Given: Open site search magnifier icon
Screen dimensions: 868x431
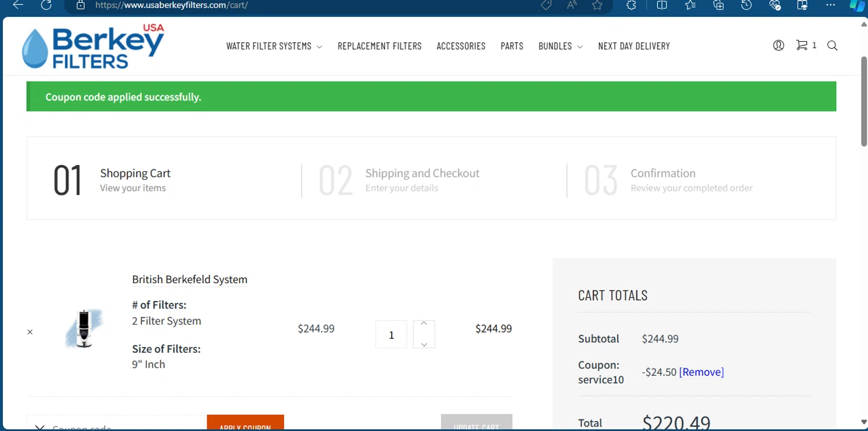Looking at the screenshot, I should coord(832,45).
